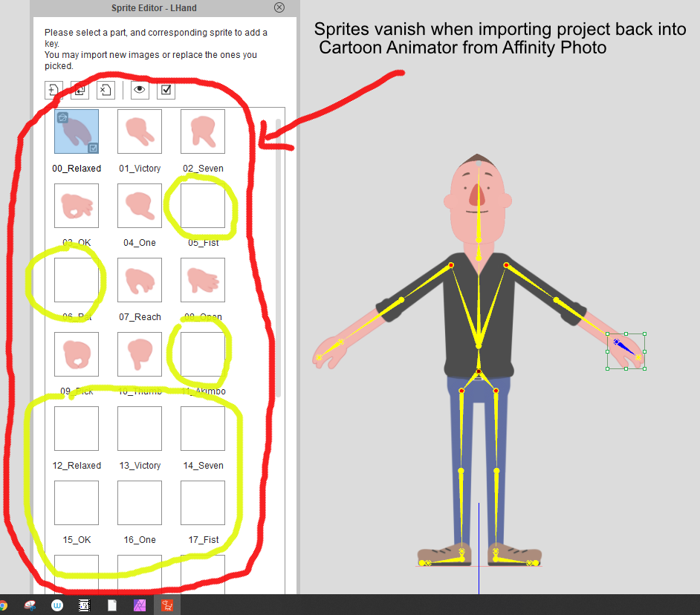Toggle the eye preview button in Sprite Editor
The width and height of the screenshot is (700, 615).
140,90
